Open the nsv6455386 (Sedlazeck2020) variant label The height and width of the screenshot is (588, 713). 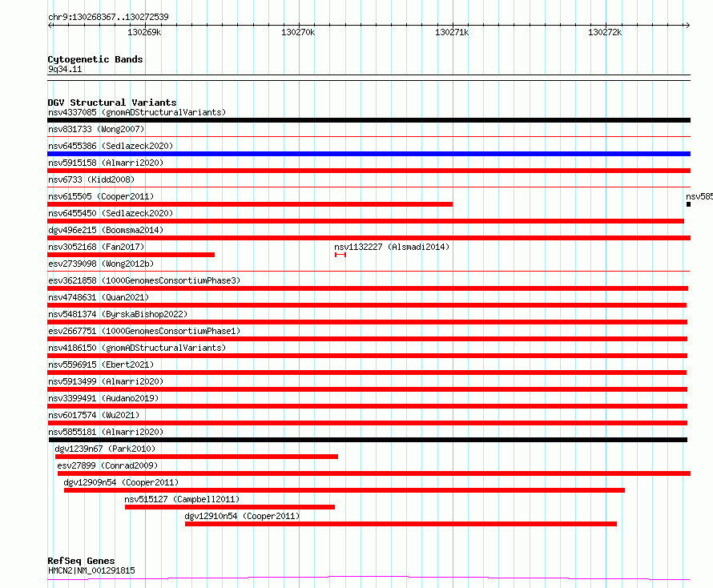pos(111,146)
